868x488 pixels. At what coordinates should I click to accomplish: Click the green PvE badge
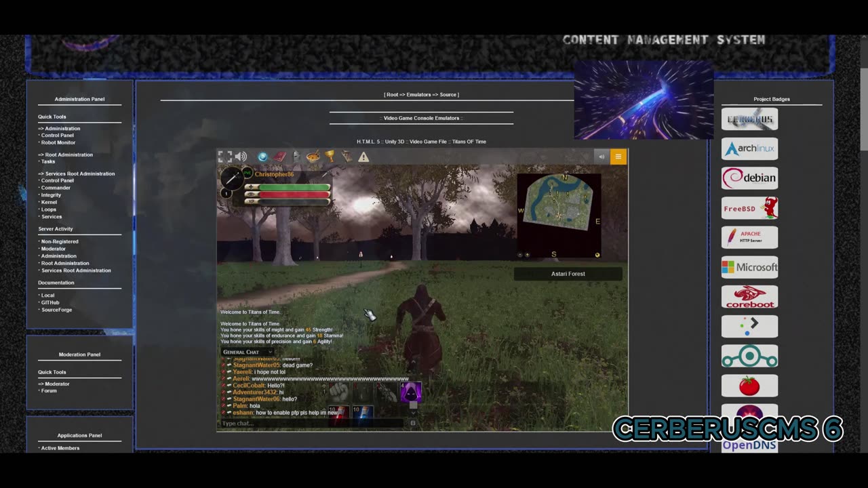(x=248, y=173)
